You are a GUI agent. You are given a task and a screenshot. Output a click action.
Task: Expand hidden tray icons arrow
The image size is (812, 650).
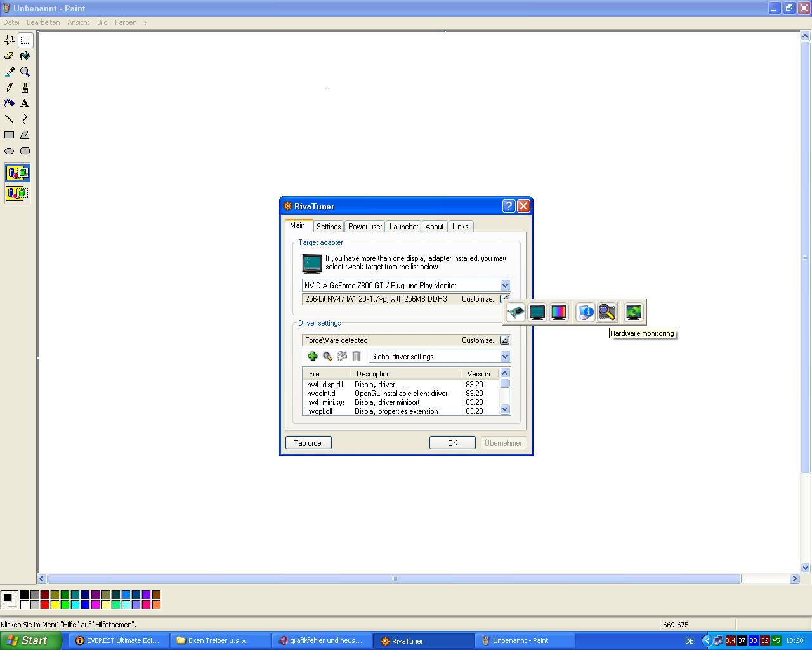pyautogui.click(x=706, y=640)
